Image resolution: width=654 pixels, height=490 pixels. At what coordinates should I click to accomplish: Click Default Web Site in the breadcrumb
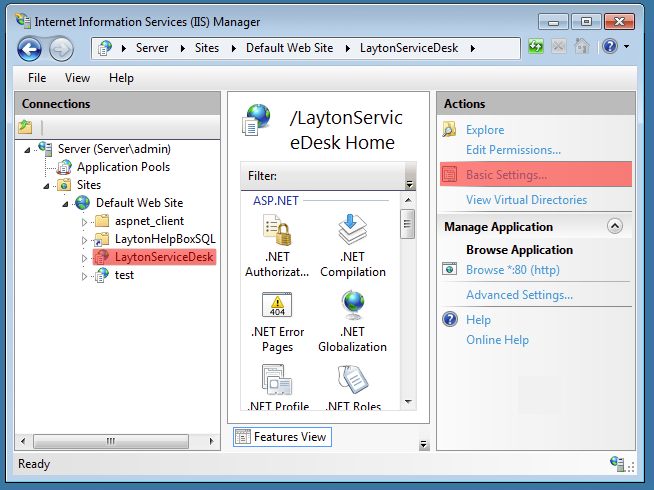coord(289,48)
